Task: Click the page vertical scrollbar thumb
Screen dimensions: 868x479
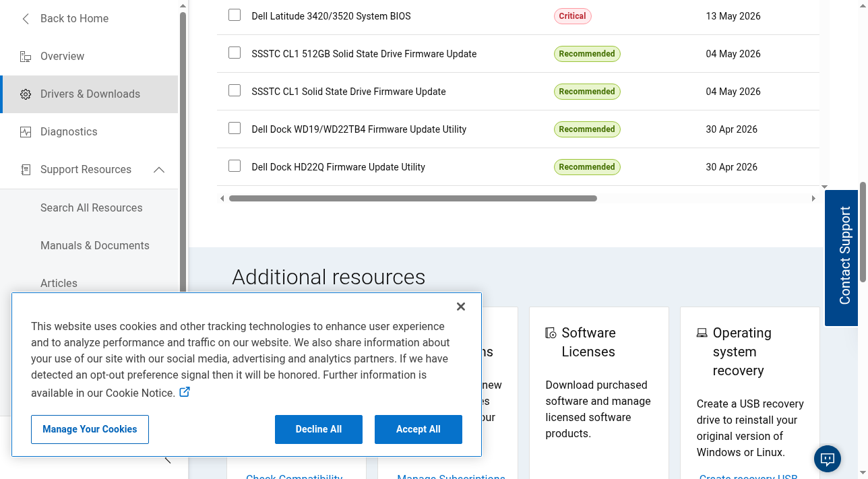Action: click(x=863, y=232)
